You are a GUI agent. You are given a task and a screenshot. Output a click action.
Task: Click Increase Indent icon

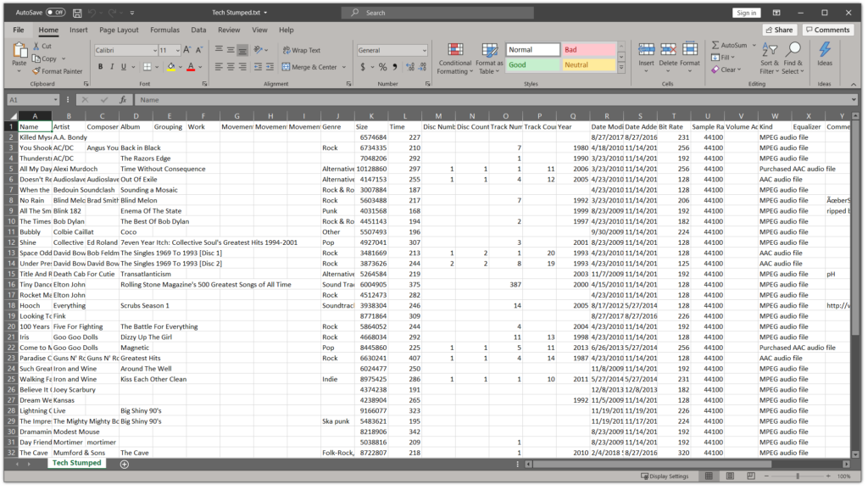coord(270,67)
